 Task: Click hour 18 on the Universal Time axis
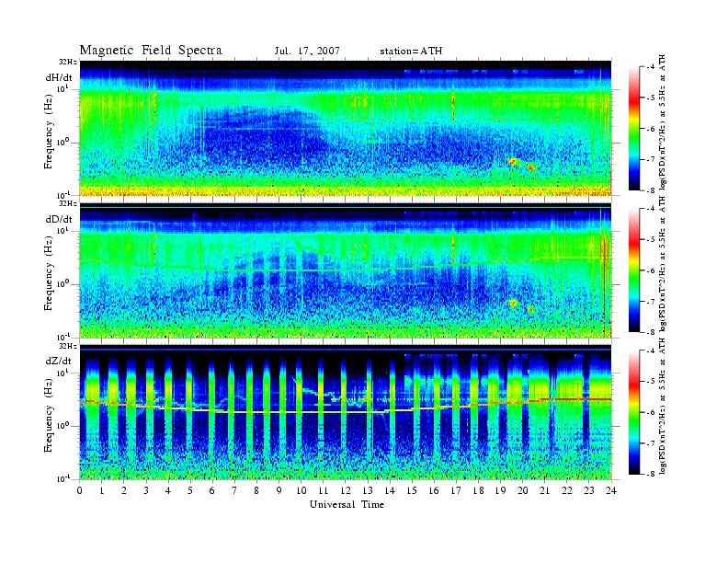[478, 490]
